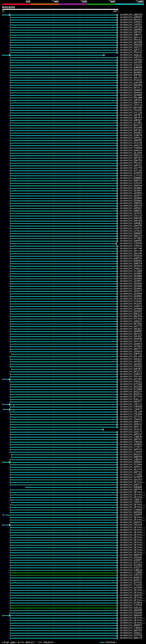Select the UniRef100_Q9FVG7 label
The height and width of the screenshot is (644, 146).
pos(131,32)
